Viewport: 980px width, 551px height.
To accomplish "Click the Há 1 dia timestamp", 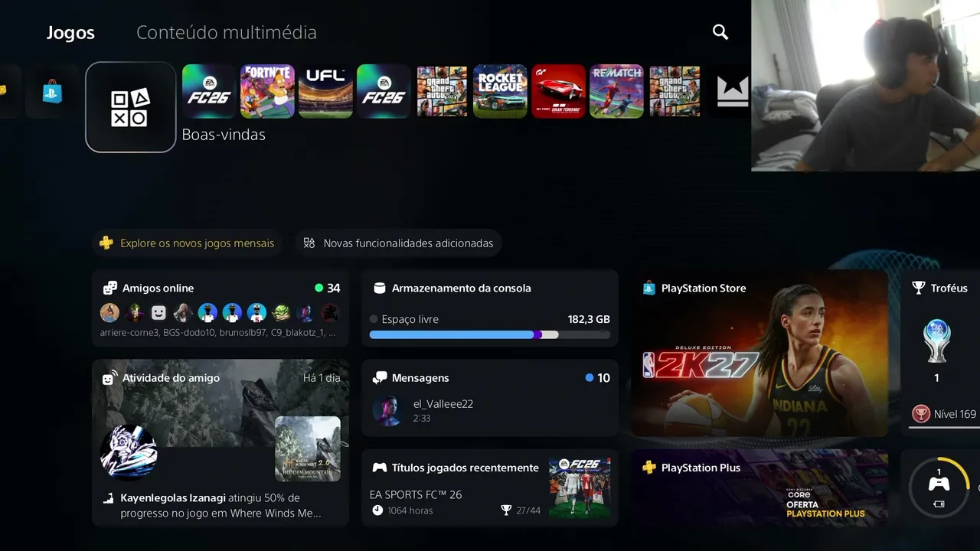I will [x=322, y=378].
